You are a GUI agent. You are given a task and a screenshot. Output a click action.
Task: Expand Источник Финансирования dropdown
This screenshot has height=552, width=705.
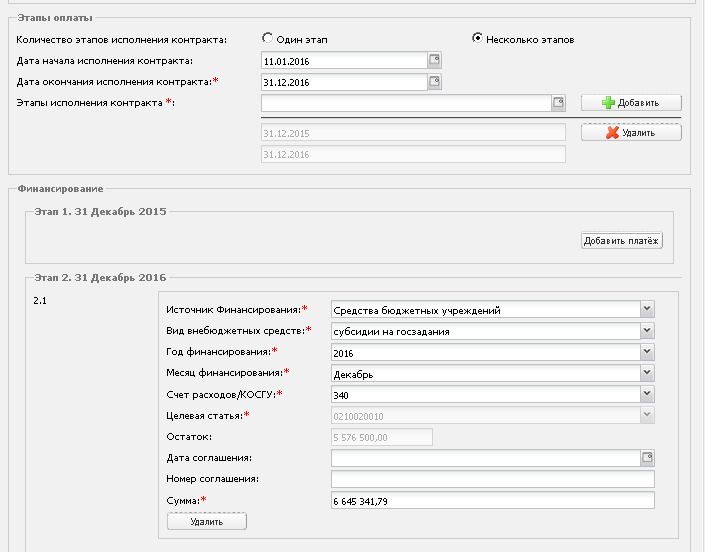[647, 309]
